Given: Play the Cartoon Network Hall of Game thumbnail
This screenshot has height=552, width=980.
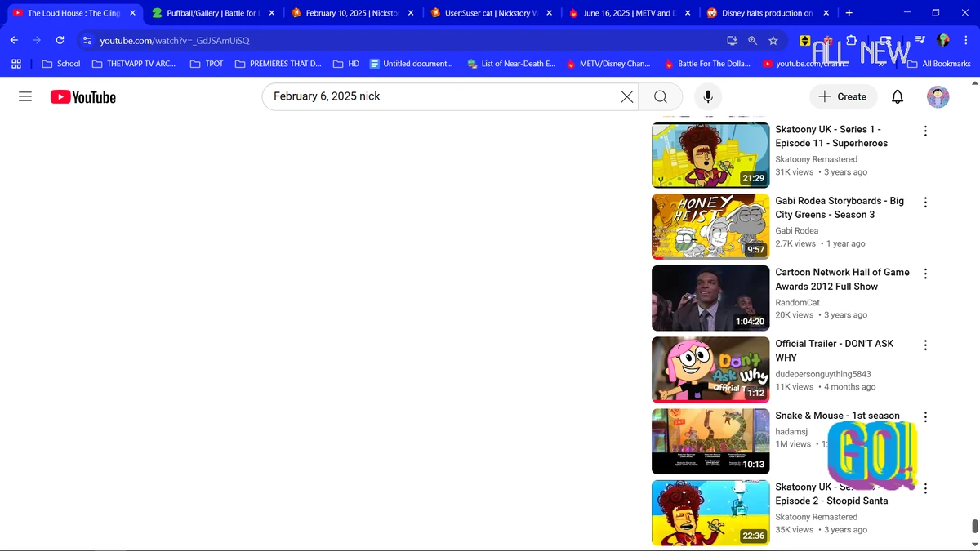Looking at the screenshot, I should [x=710, y=297].
